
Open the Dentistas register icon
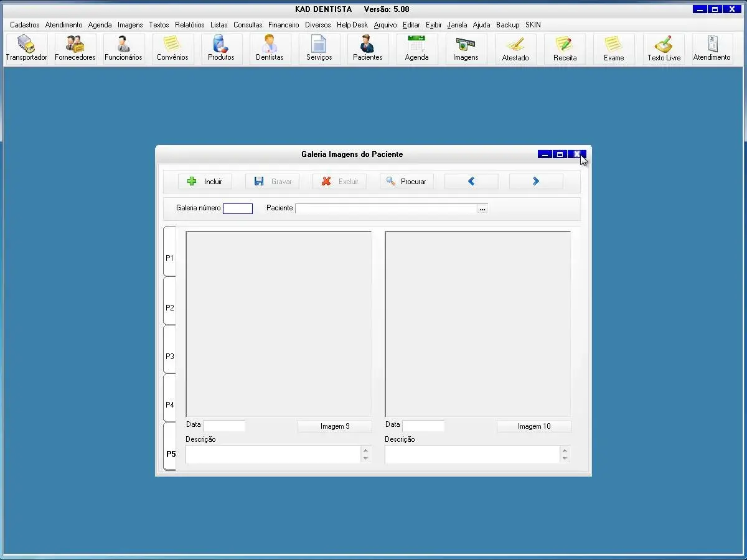click(x=270, y=49)
